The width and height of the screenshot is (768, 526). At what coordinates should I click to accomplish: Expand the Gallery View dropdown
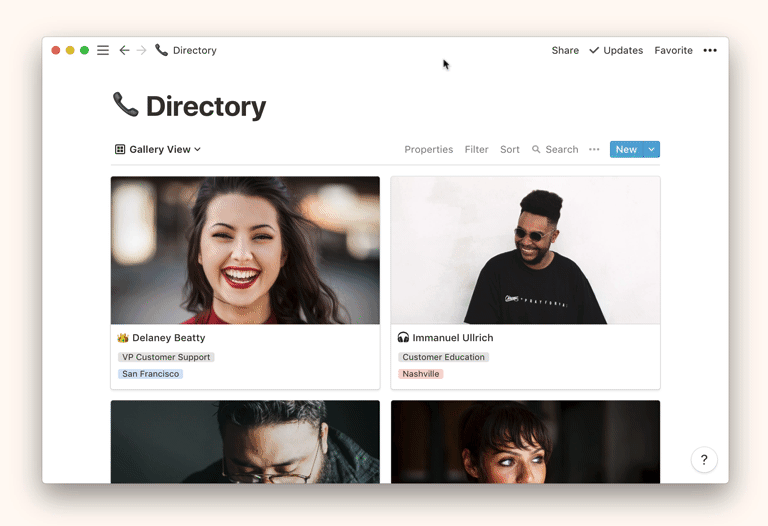[x=158, y=149]
